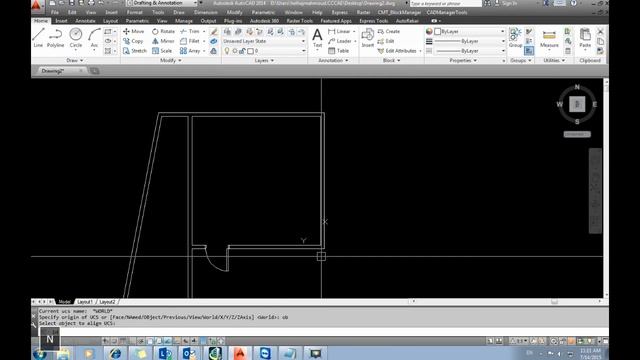The image size is (640, 360).
Task: Click the Trim tool
Action: (190, 31)
